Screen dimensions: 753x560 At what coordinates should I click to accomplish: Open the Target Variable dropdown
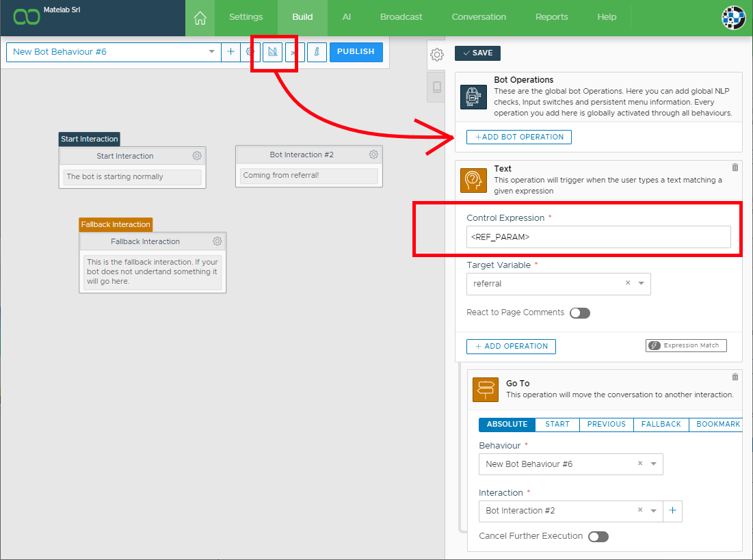pos(641,283)
